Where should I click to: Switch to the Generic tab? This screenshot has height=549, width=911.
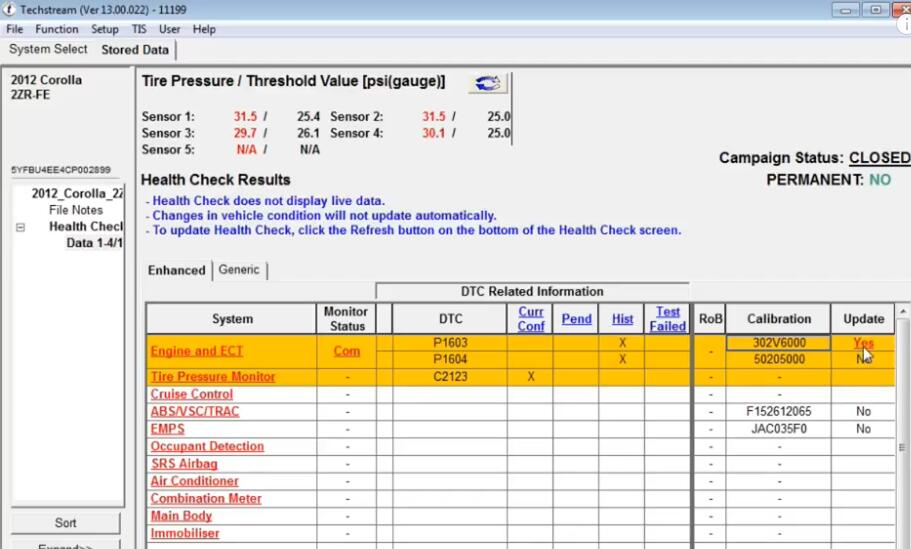(239, 270)
